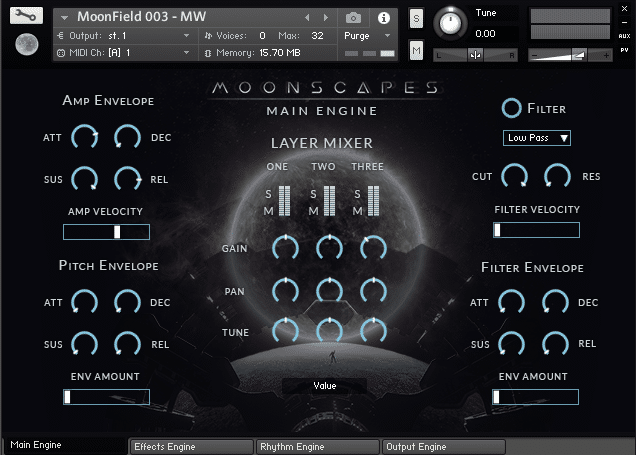636x455 pixels.
Task: Go to the previous instrument preset arrow
Action: pyautogui.click(x=307, y=18)
